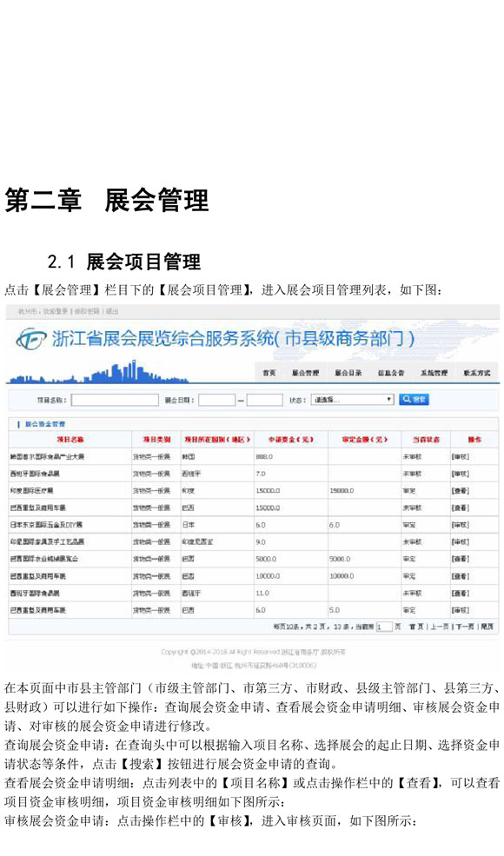Open the 首页 navigation menu item
This screenshot has width=504, height=856.
click(x=269, y=373)
